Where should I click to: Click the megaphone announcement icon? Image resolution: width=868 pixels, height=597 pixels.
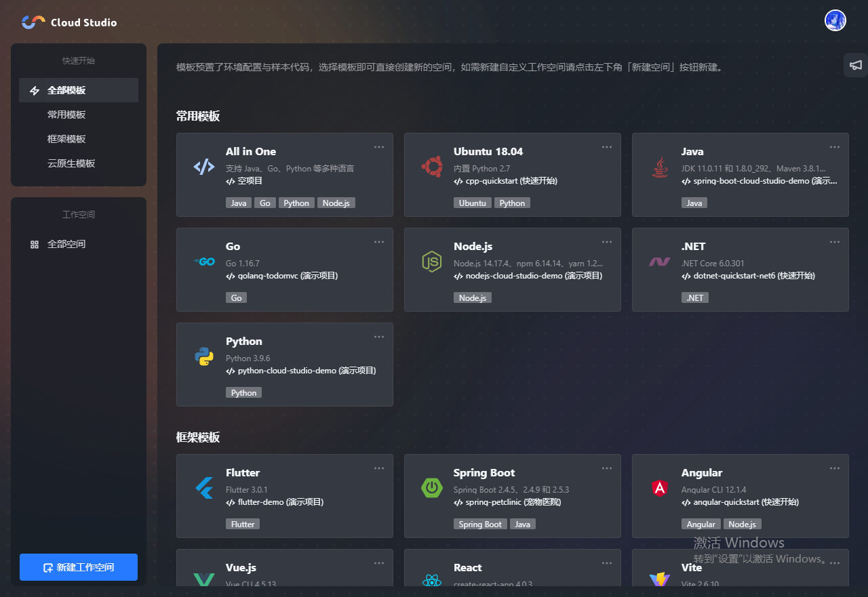click(x=856, y=65)
